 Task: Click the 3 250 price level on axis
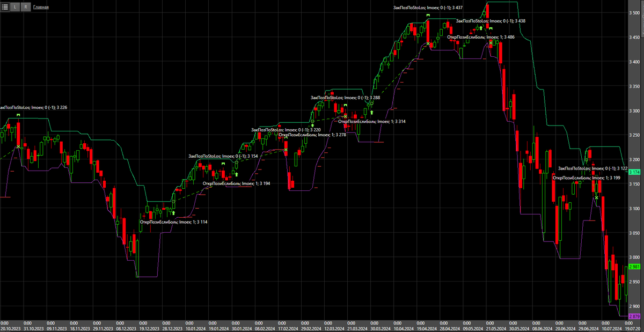[633, 135]
